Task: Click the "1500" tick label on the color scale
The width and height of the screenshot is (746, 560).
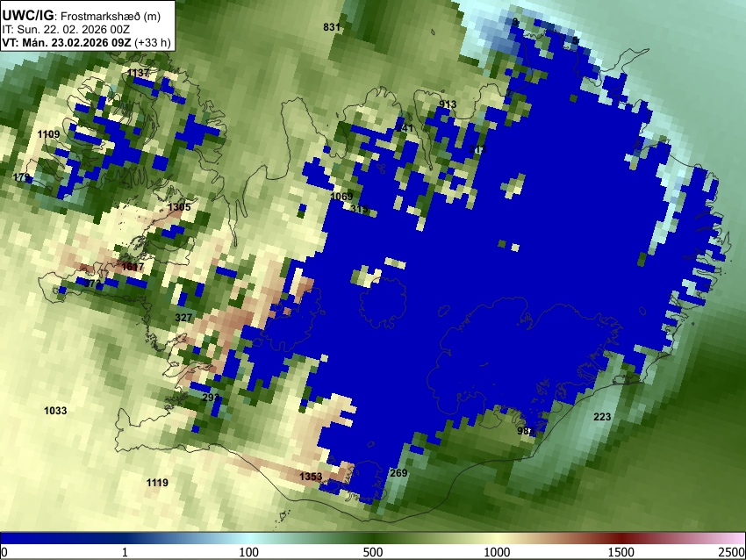Action: pos(621,552)
